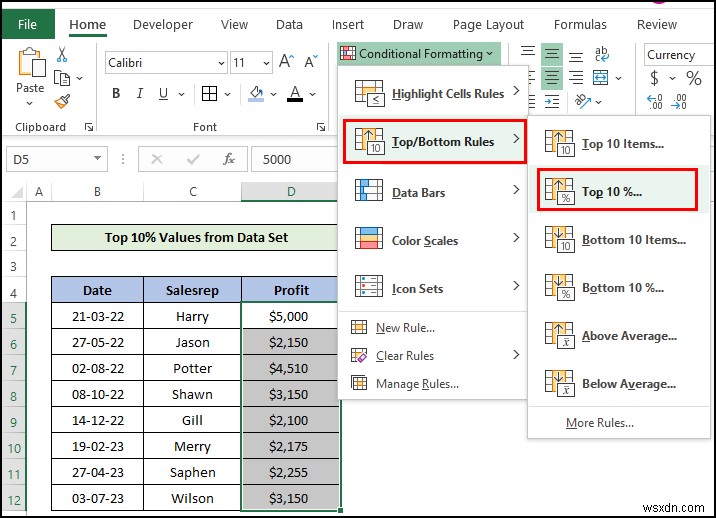
Task: Select Above Average... rule
Action: pyautogui.click(x=619, y=335)
